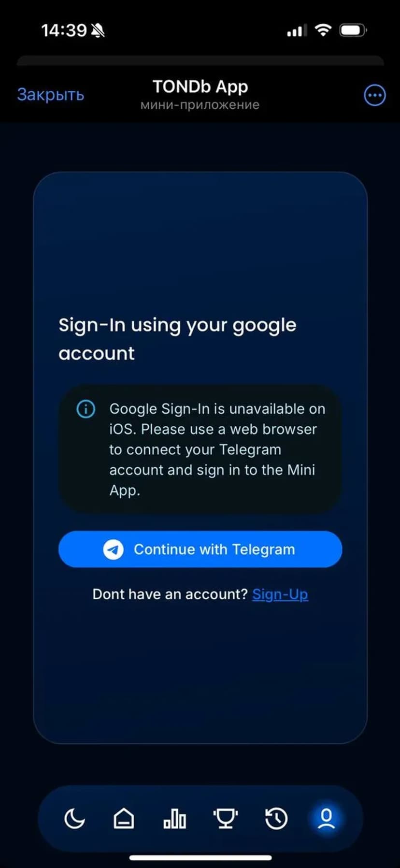This screenshot has height=868, width=400.
Task: Select the highlighted profile tab icon
Action: point(326,819)
